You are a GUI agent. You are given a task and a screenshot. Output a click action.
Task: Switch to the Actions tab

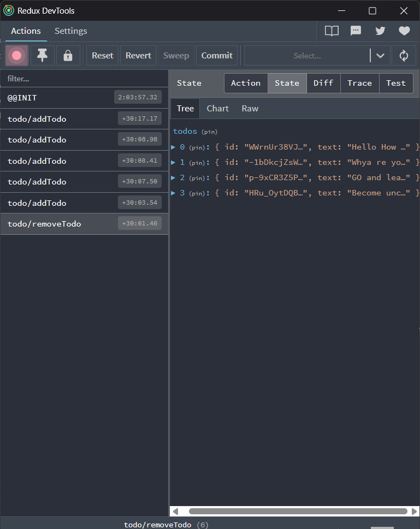pyautogui.click(x=26, y=31)
